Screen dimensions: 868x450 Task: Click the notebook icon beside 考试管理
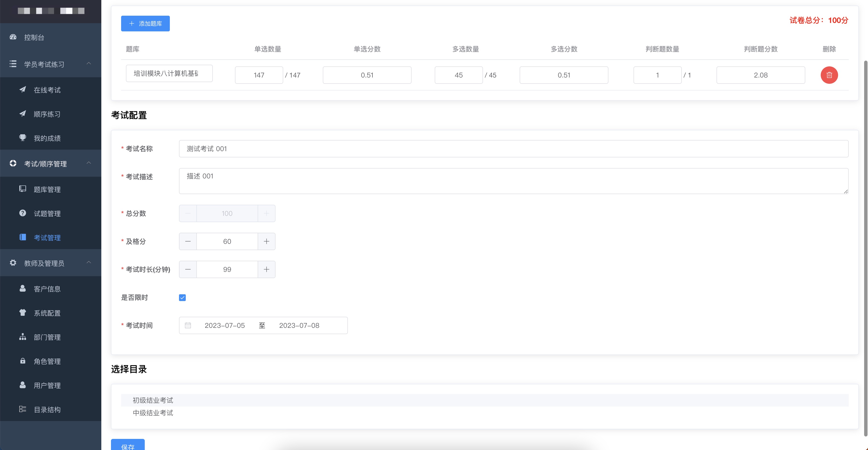pos(23,237)
